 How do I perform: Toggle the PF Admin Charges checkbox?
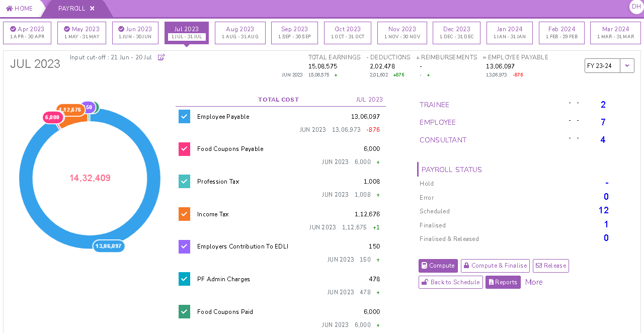(x=184, y=279)
